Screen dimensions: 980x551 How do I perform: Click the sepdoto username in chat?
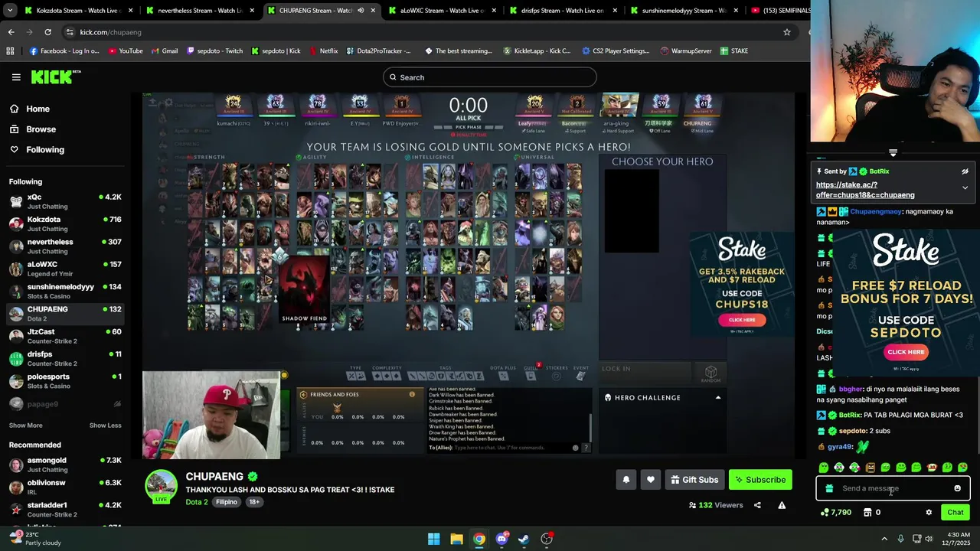pyautogui.click(x=853, y=431)
